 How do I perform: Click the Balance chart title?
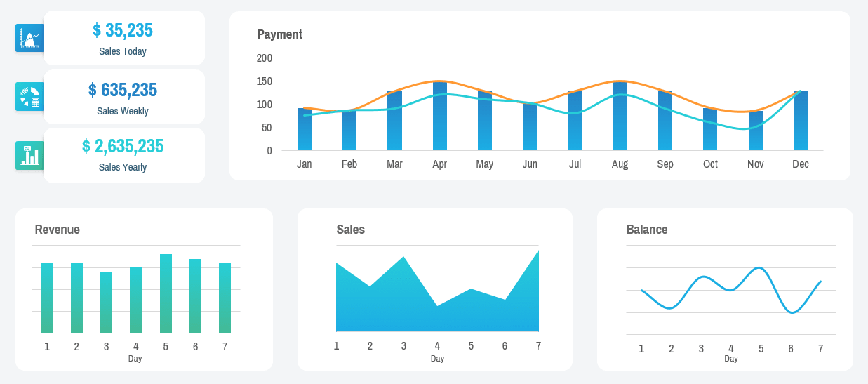pyautogui.click(x=647, y=230)
